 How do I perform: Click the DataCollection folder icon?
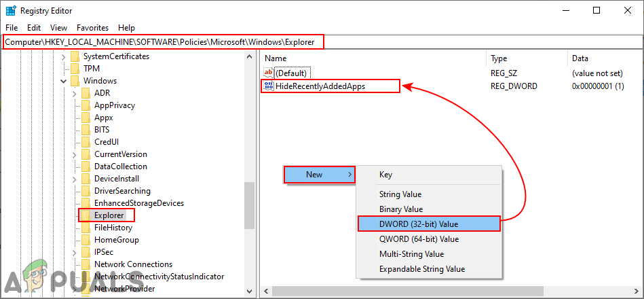coord(86,166)
